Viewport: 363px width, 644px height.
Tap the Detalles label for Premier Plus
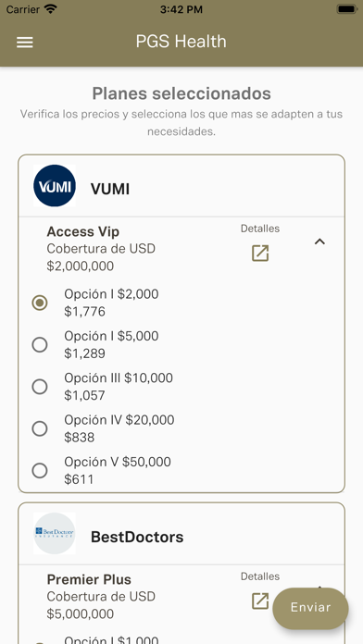click(x=260, y=576)
